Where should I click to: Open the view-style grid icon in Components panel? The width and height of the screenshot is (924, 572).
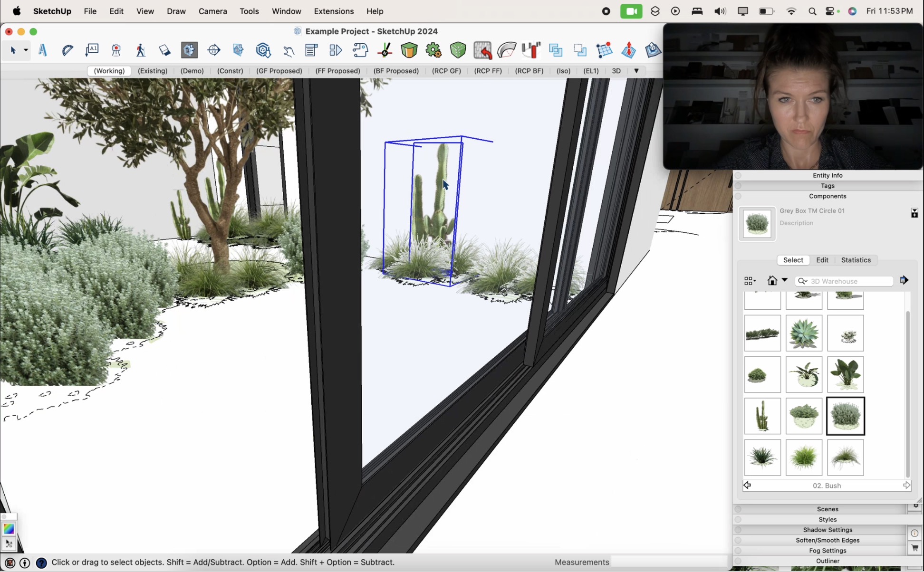click(749, 280)
